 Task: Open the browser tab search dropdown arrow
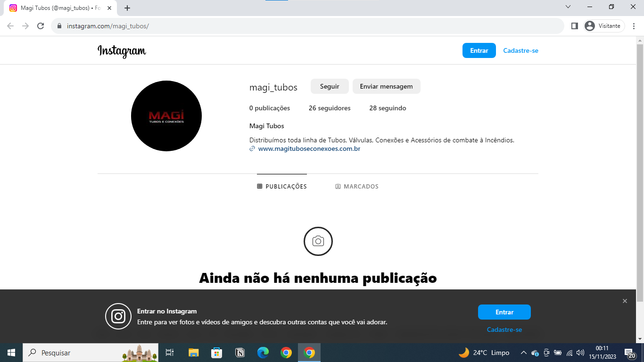pyautogui.click(x=568, y=7)
